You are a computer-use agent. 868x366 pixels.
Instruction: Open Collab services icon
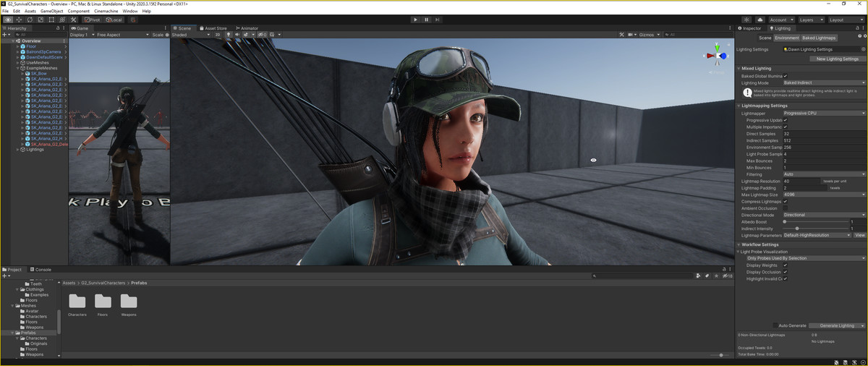coord(747,20)
